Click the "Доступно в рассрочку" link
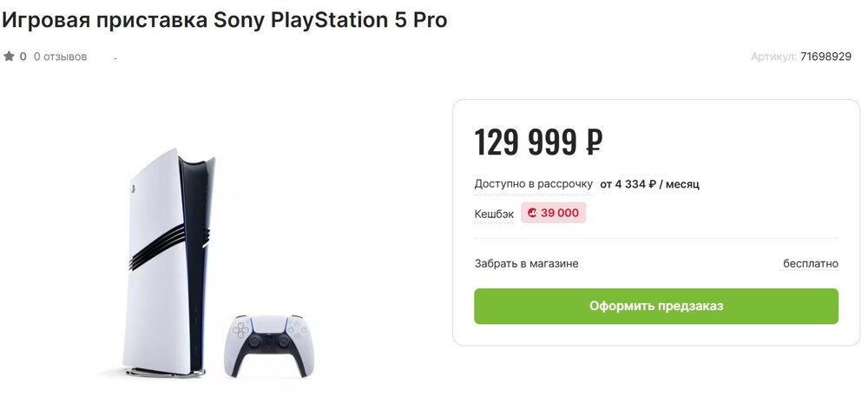The image size is (868, 403). pyautogui.click(x=533, y=184)
